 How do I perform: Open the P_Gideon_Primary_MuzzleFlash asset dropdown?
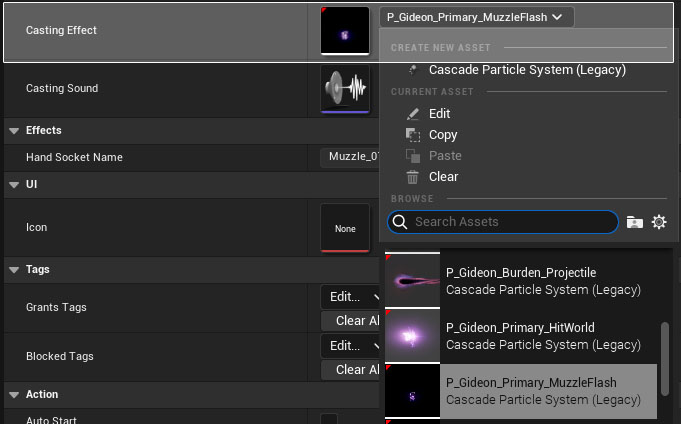tap(477, 17)
